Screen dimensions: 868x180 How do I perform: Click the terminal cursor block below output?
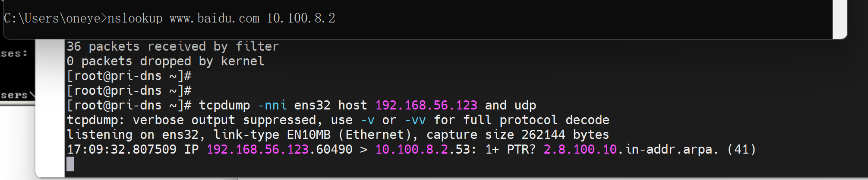pos(70,164)
